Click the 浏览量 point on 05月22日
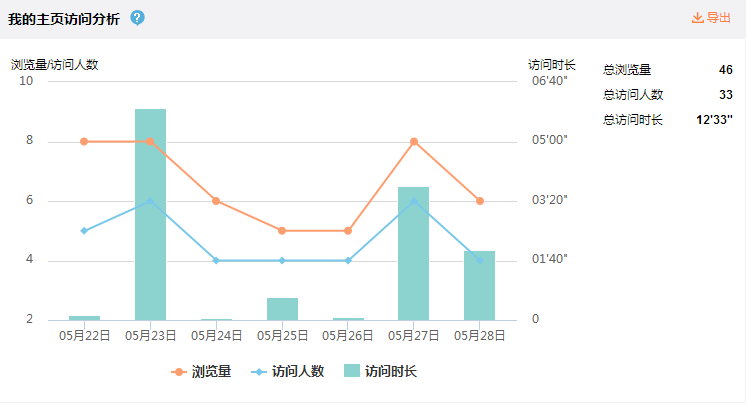Image resolution: width=746 pixels, height=405 pixels. coord(84,141)
